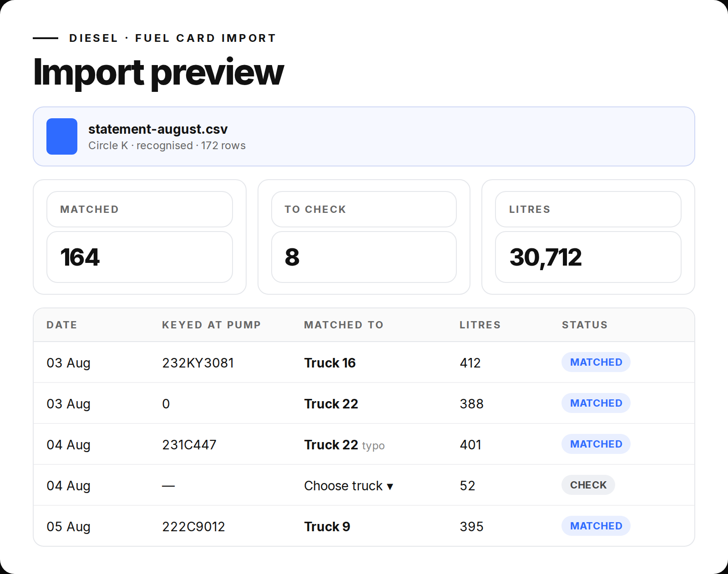Click the MATCHED badge for Truck 16
Screen dimensions: 728x574
[596, 362]
